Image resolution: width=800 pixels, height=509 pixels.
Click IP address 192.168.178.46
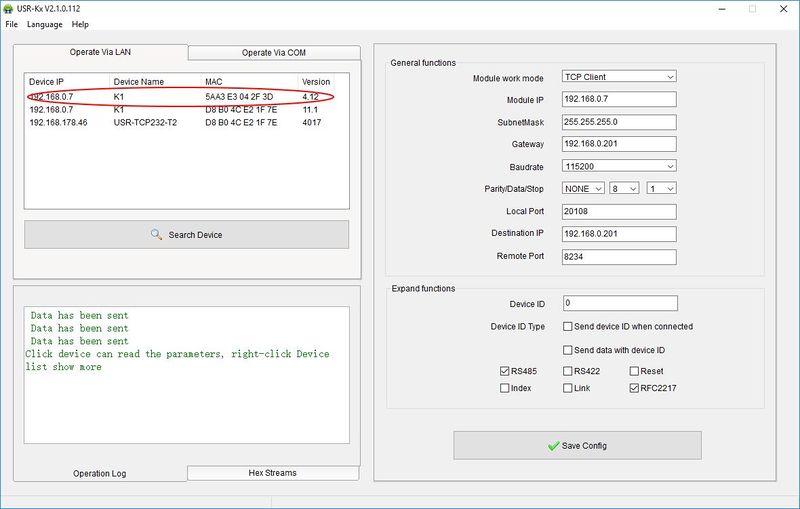click(x=58, y=122)
